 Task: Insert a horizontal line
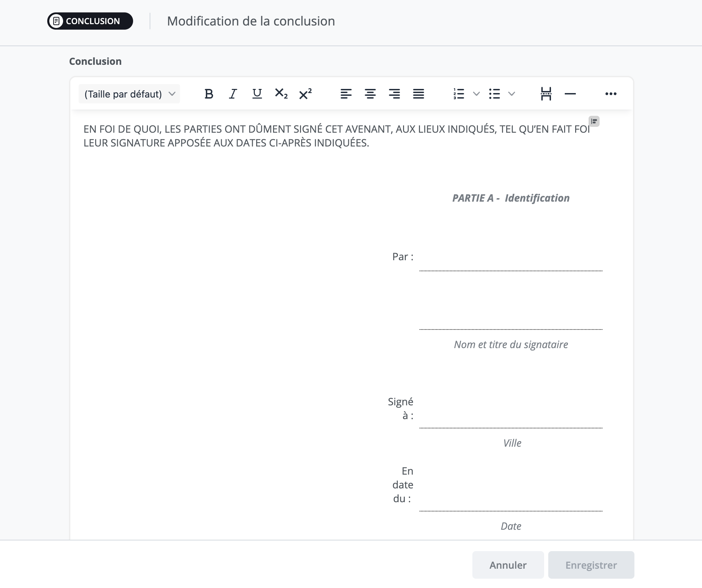[x=570, y=94]
